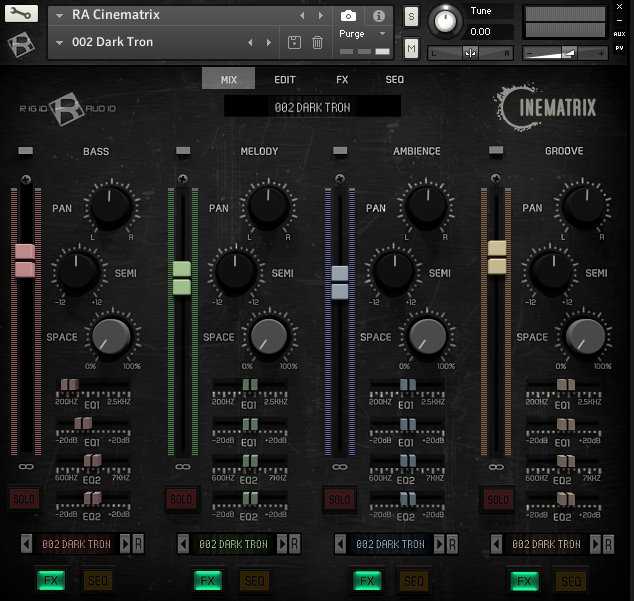Click the PV button at top right
Screen dimensions: 634x601
pos(619,48)
